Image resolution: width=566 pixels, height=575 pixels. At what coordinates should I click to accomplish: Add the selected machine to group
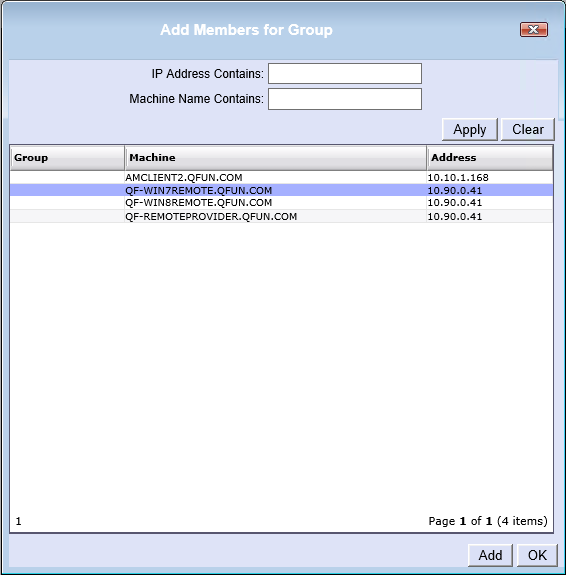point(490,555)
